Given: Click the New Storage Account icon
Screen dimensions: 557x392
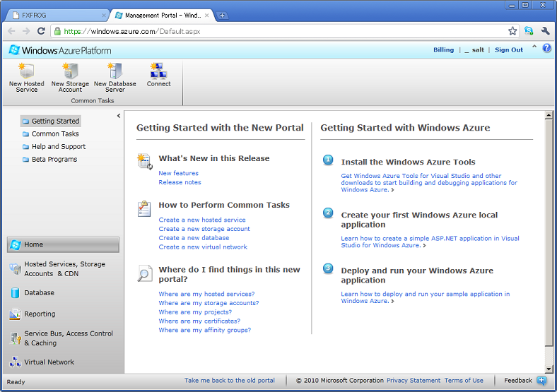Looking at the screenshot, I should click(70, 71).
